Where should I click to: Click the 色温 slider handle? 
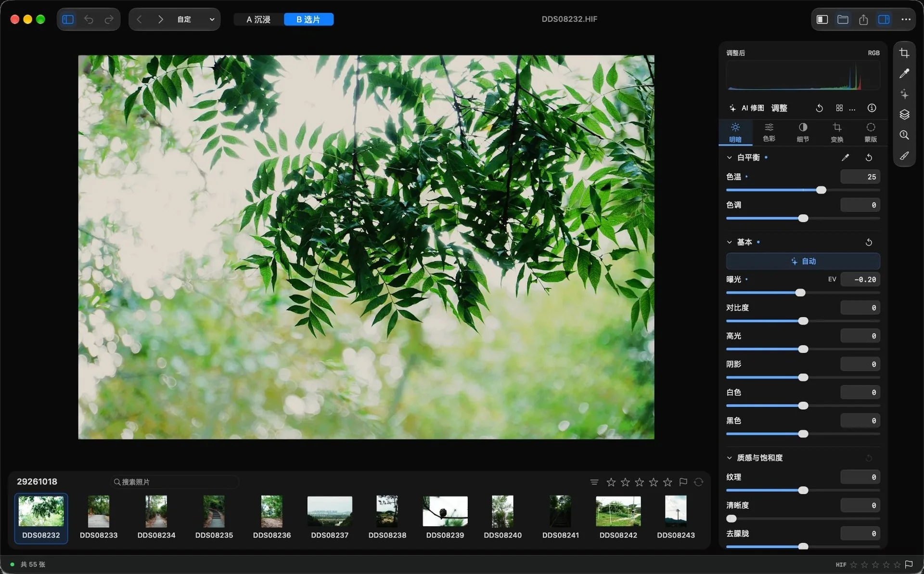coord(821,190)
